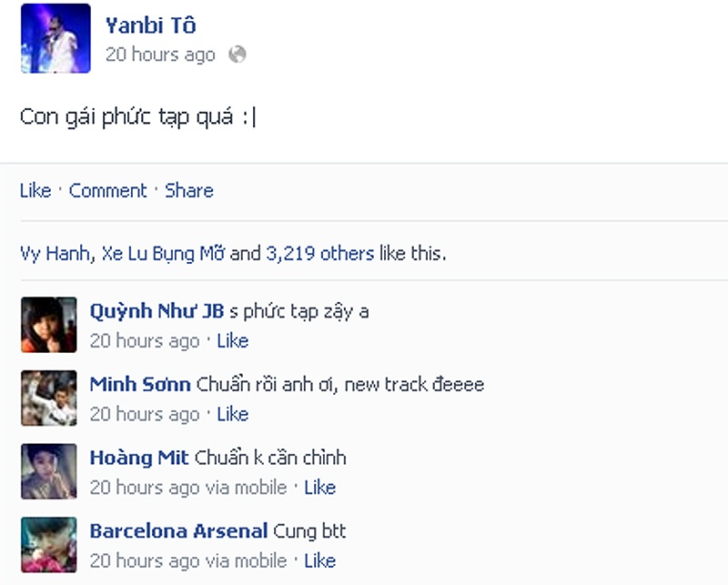The image size is (728, 585).
Task: Open Quỳnh Như JB's name link
Action: click(x=157, y=311)
